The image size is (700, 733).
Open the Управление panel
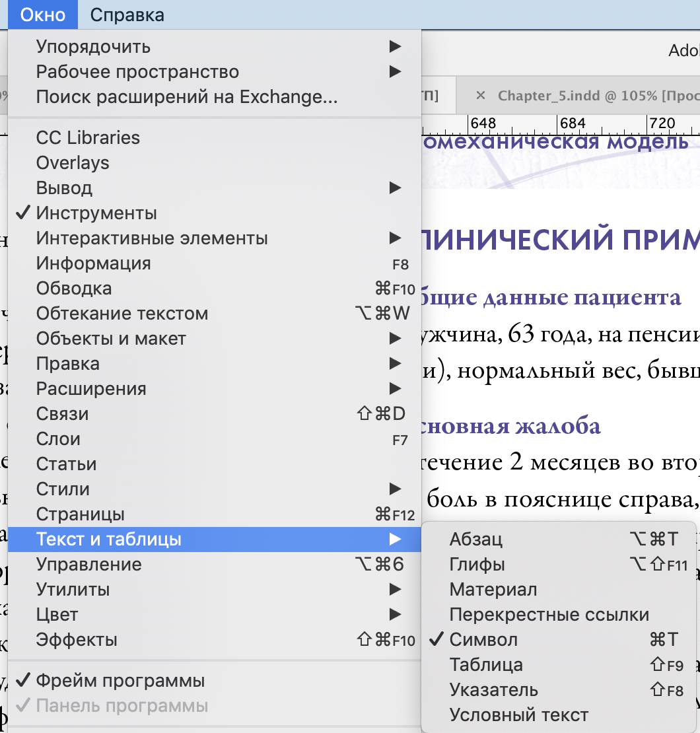[215, 564]
